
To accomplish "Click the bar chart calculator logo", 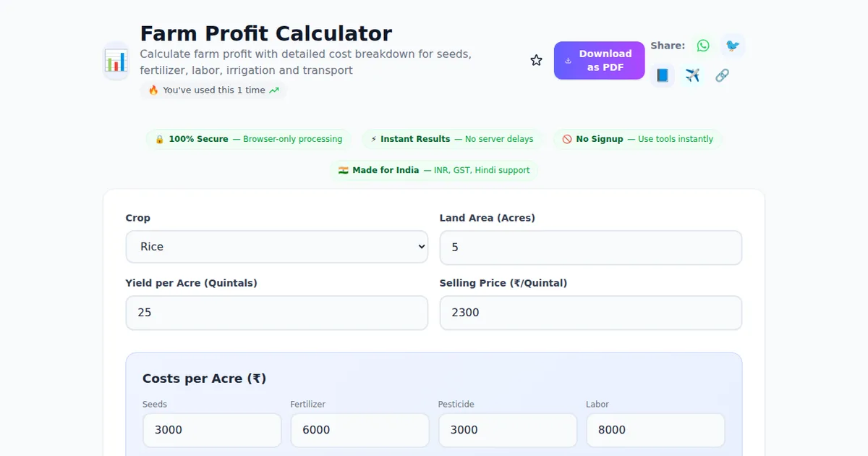I will pyautogui.click(x=116, y=61).
